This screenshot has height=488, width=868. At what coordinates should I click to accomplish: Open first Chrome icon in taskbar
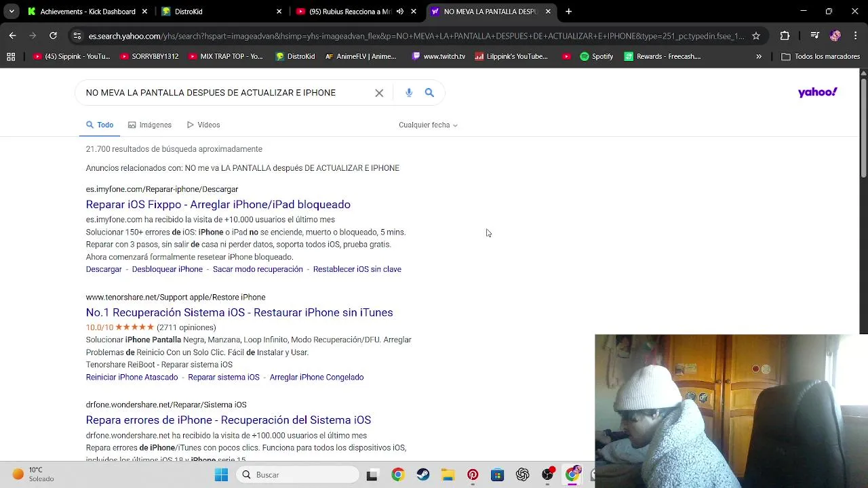397,474
